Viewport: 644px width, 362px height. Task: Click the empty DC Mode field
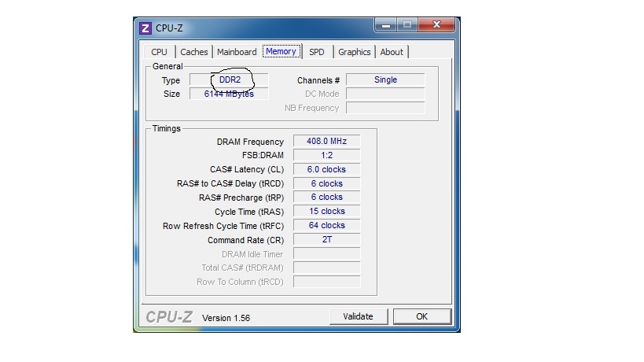coord(385,94)
